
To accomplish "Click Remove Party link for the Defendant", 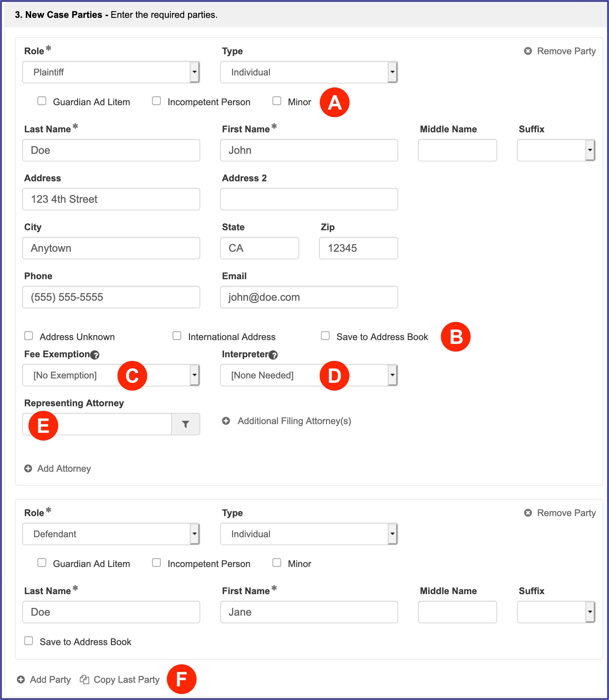I will tap(566, 512).
